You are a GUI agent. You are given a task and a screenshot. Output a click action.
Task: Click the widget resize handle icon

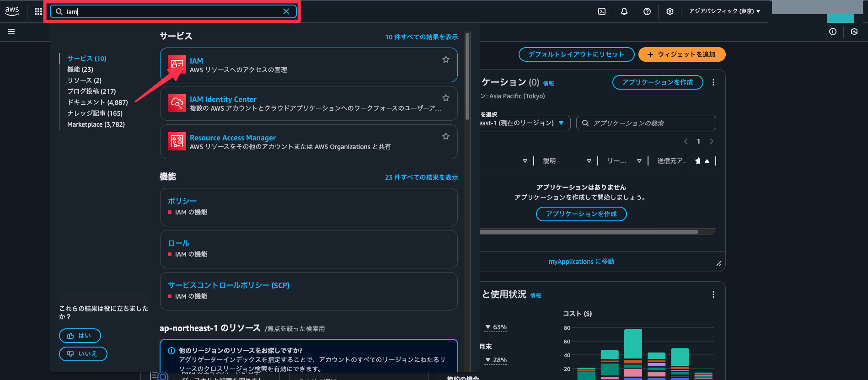pos(719,263)
